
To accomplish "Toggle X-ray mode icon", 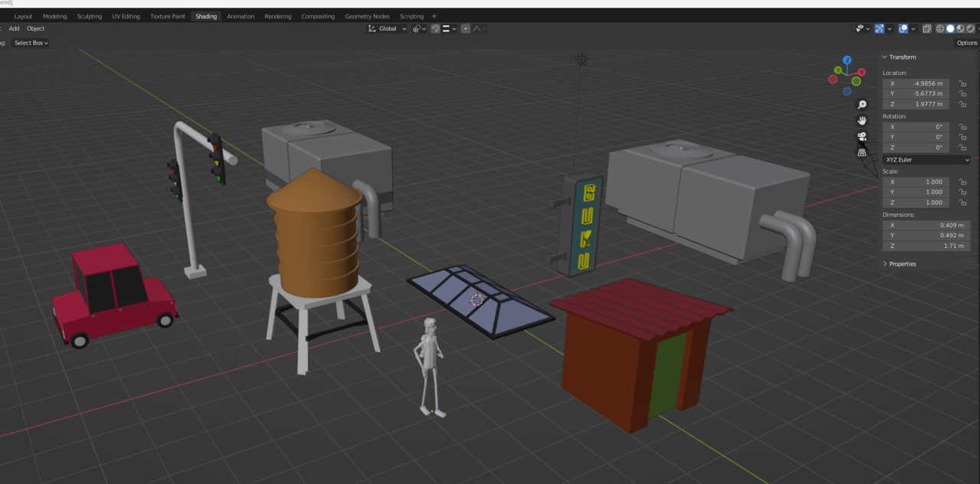I will 927,28.
